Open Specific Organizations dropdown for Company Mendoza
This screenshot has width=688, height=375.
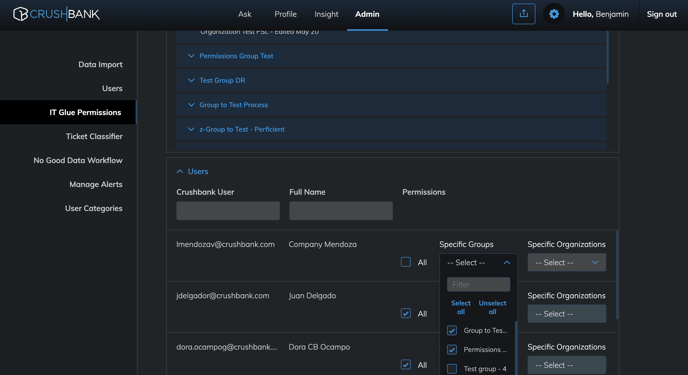566,262
